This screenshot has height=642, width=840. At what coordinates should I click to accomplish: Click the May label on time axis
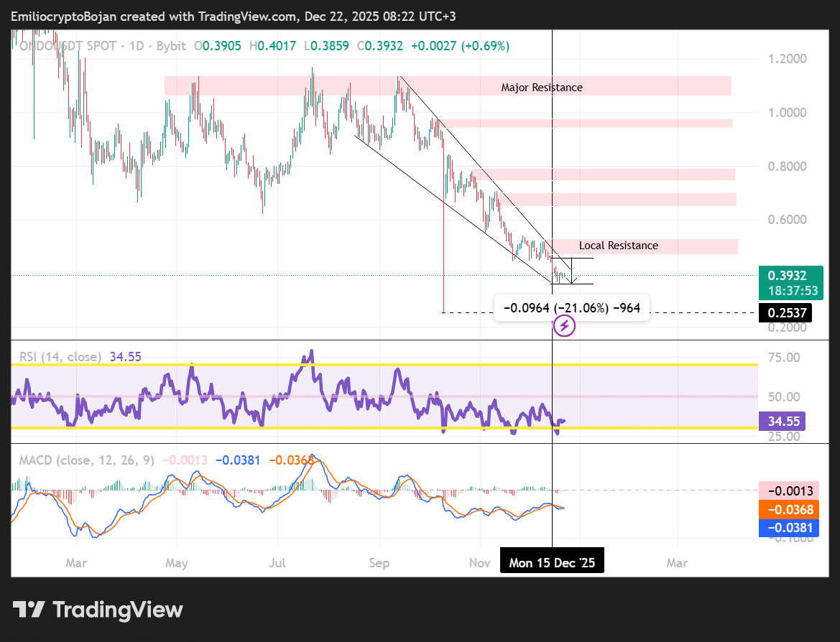click(x=176, y=563)
